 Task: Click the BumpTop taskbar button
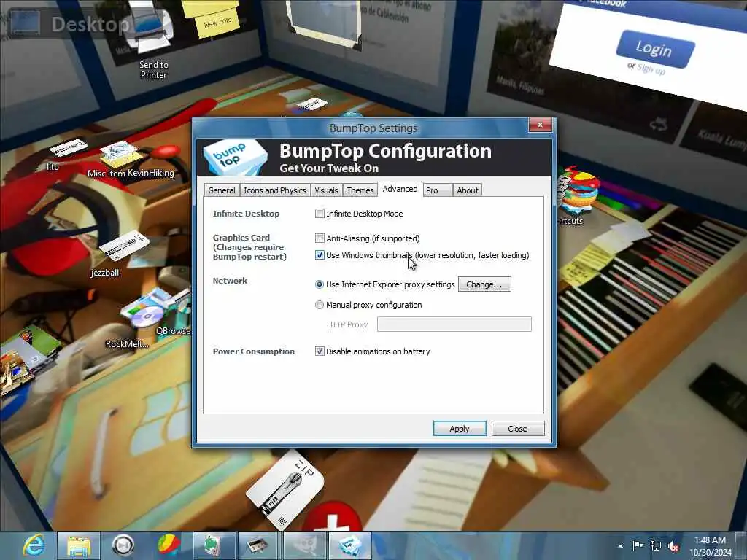pos(350,545)
